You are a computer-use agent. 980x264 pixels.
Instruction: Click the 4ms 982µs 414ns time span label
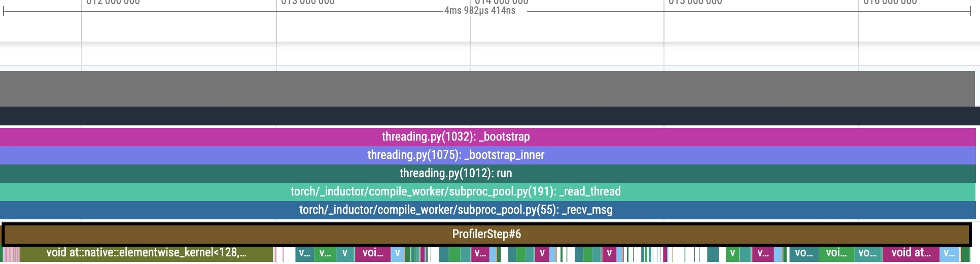(480, 11)
